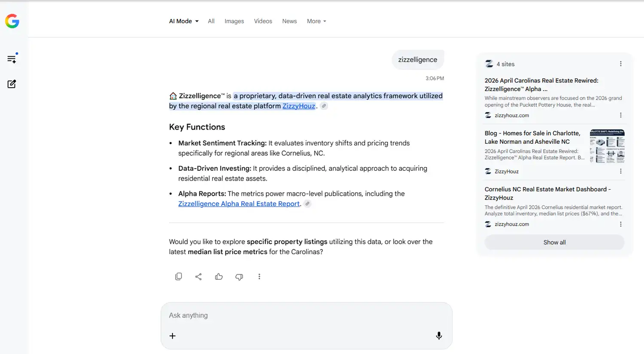
Task: Start a new chat with compose icon
Action: (x=12, y=84)
